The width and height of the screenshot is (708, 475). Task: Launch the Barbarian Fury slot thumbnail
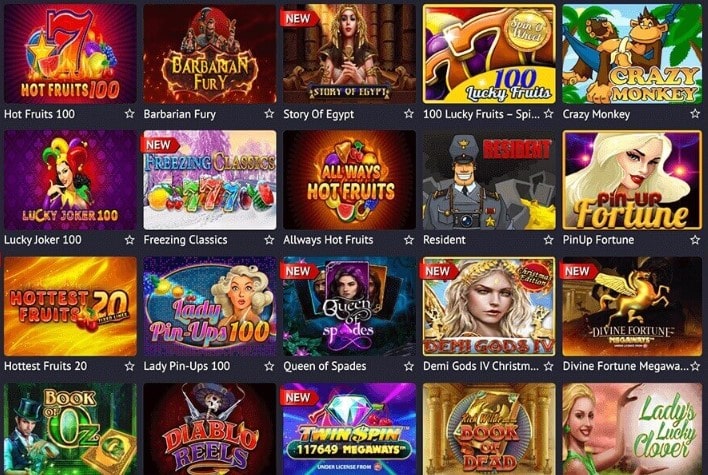click(210, 54)
